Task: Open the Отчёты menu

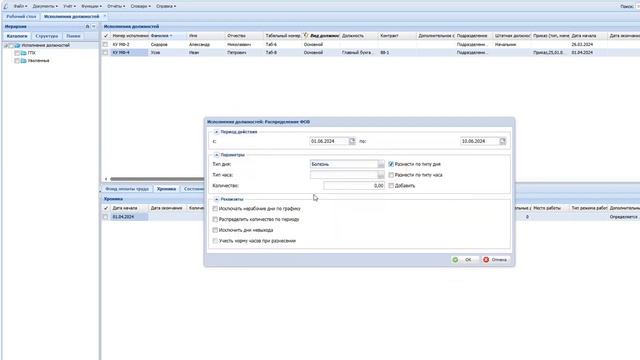Action: click(x=116, y=6)
